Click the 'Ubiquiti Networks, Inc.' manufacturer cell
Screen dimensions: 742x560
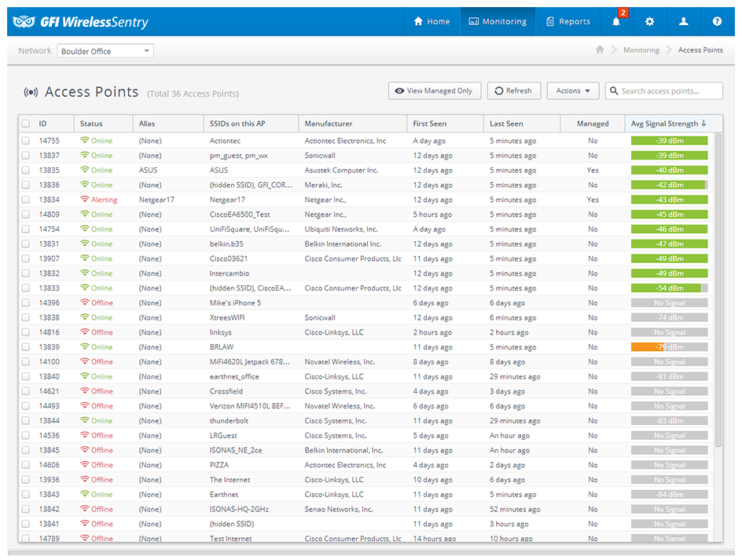click(x=340, y=229)
